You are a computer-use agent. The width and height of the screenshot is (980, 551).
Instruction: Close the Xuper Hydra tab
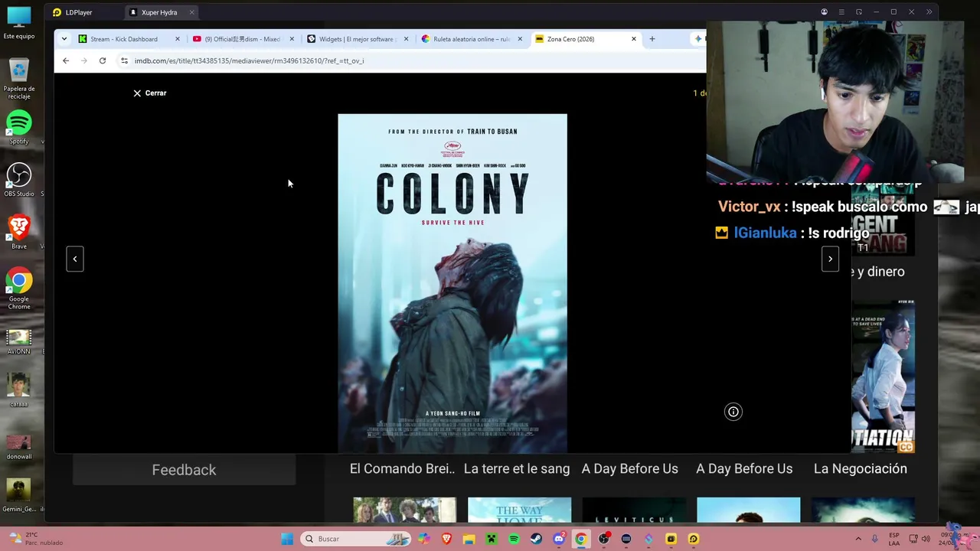pyautogui.click(x=191, y=12)
